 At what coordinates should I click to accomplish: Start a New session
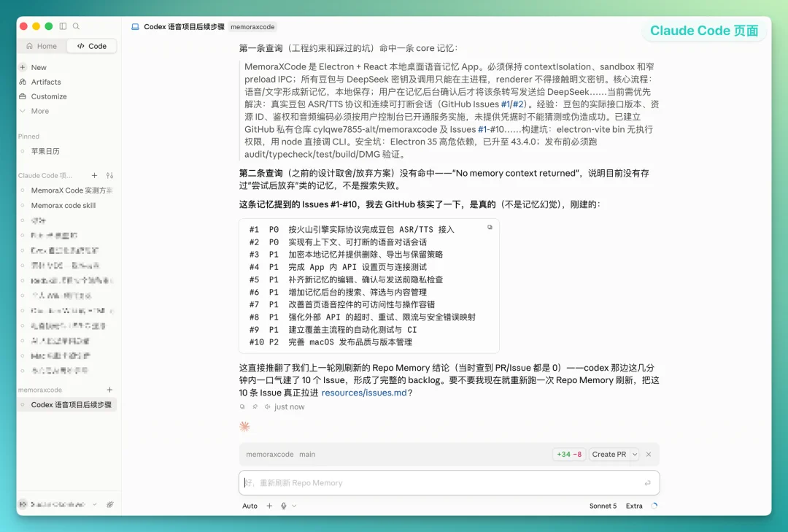(39, 67)
